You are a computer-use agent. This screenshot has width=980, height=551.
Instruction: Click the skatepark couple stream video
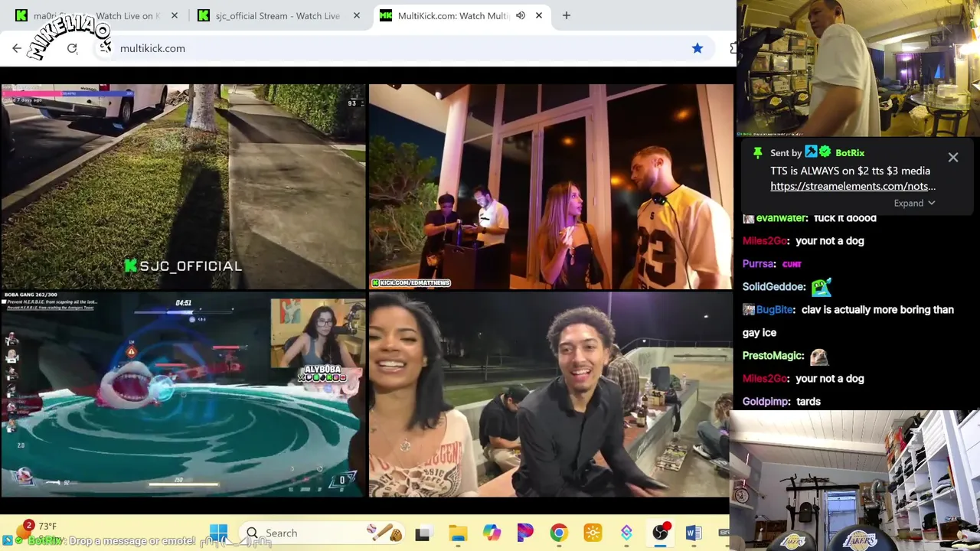click(550, 396)
